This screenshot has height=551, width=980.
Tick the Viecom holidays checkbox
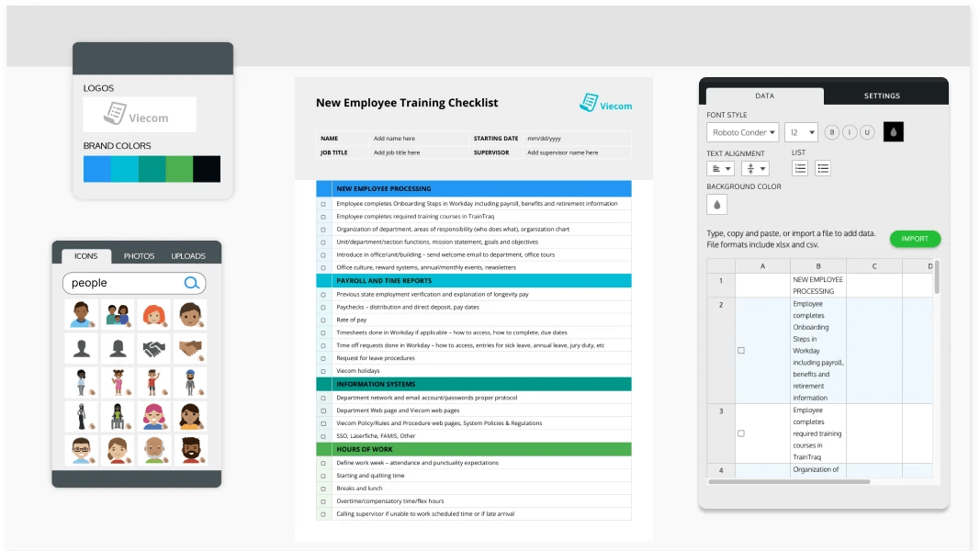[323, 372]
